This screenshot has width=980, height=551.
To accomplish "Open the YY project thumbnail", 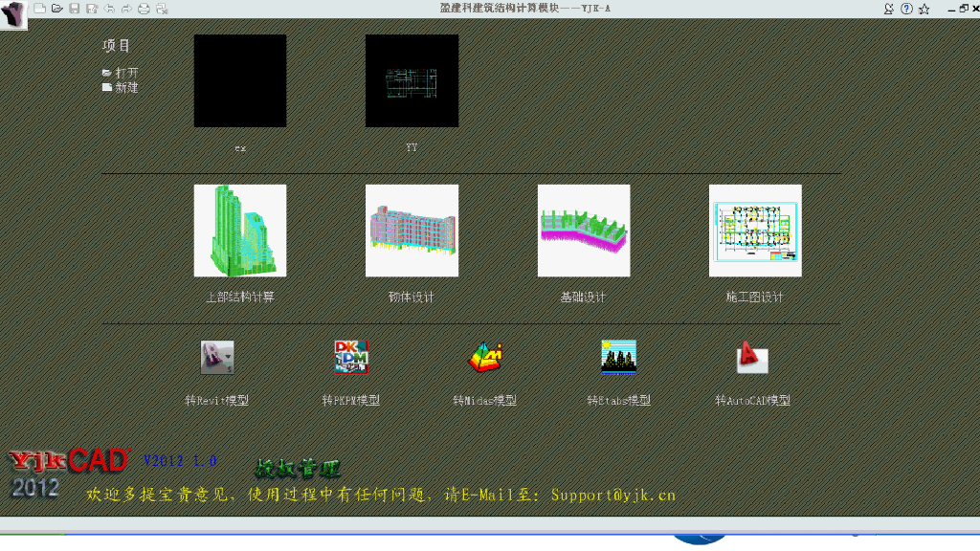I will tap(412, 80).
